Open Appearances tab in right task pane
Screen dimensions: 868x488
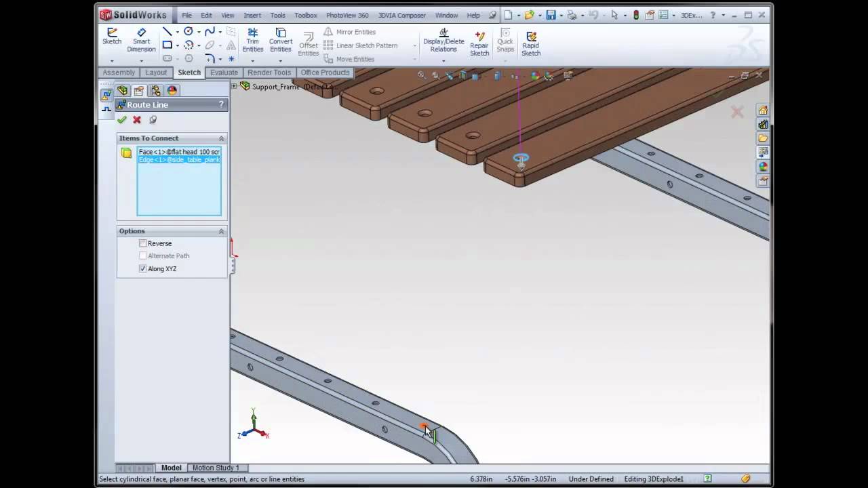763,167
